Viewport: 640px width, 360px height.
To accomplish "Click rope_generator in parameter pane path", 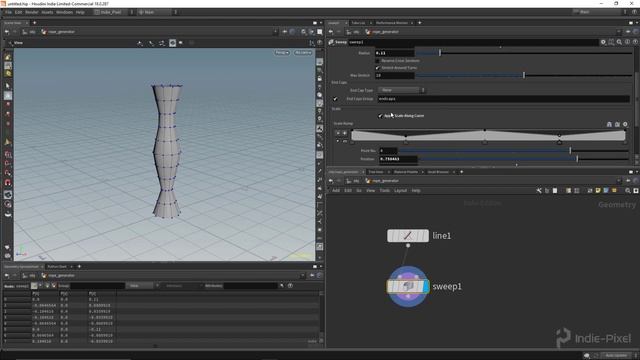I will 382,32.
